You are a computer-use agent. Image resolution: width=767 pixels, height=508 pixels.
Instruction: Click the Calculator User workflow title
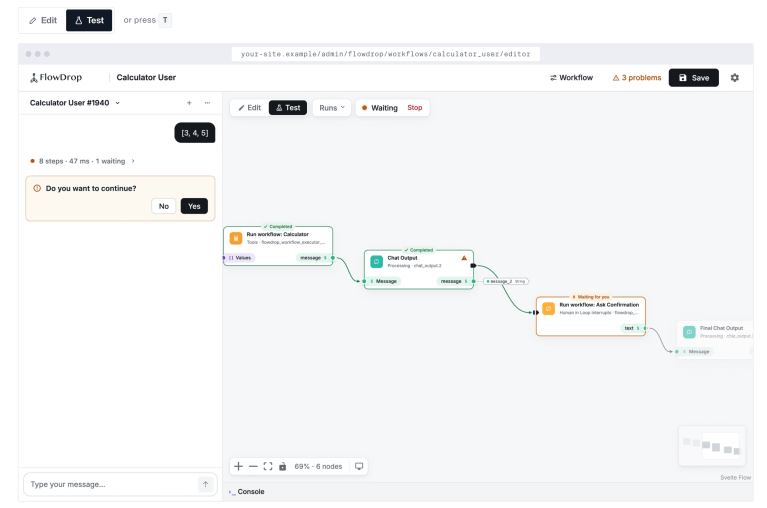pyautogui.click(x=146, y=77)
